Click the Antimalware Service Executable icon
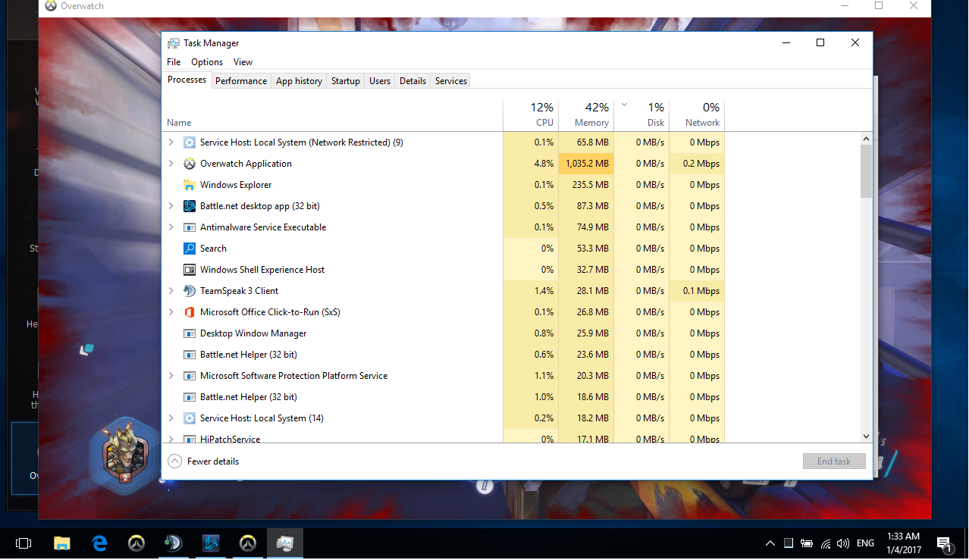This screenshot has width=969, height=560. (x=190, y=227)
